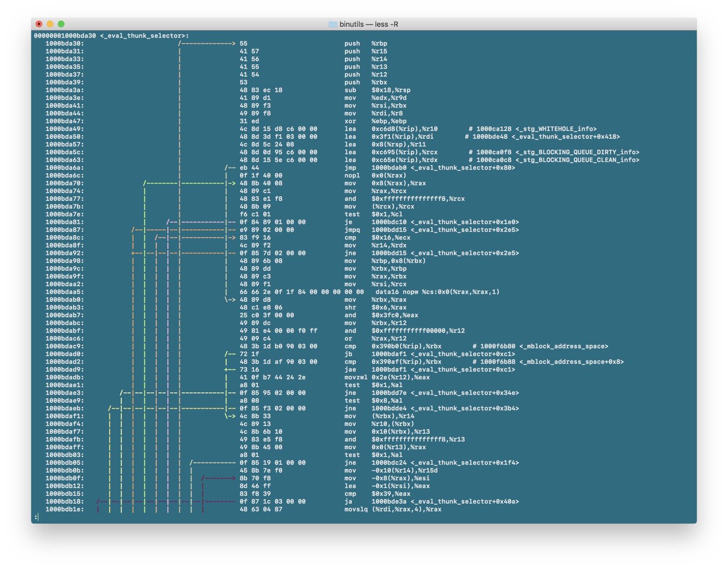728x568 pixels.
Task: Click the "sub" mnemonic
Action: [350, 90]
